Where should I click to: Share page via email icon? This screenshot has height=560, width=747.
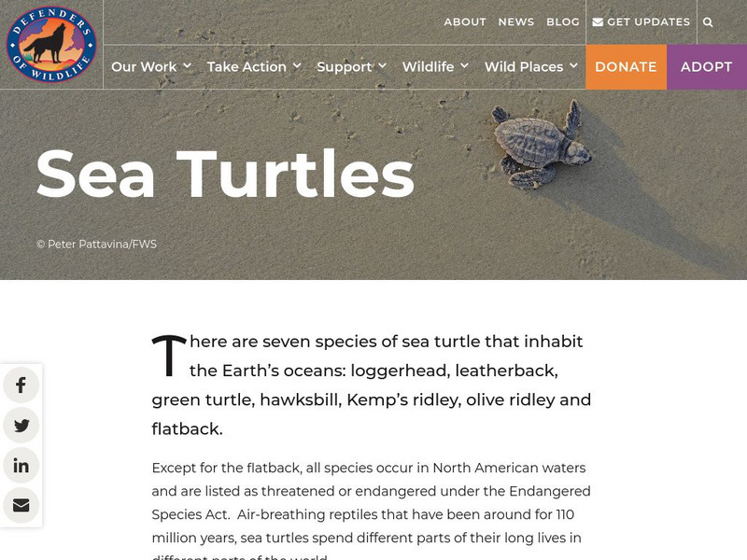point(21,506)
